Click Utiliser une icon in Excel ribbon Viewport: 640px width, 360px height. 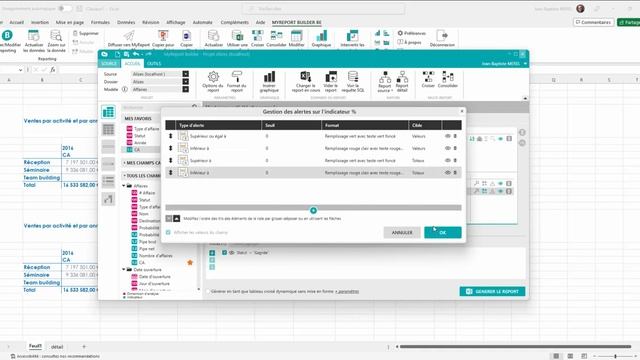click(237, 36)
